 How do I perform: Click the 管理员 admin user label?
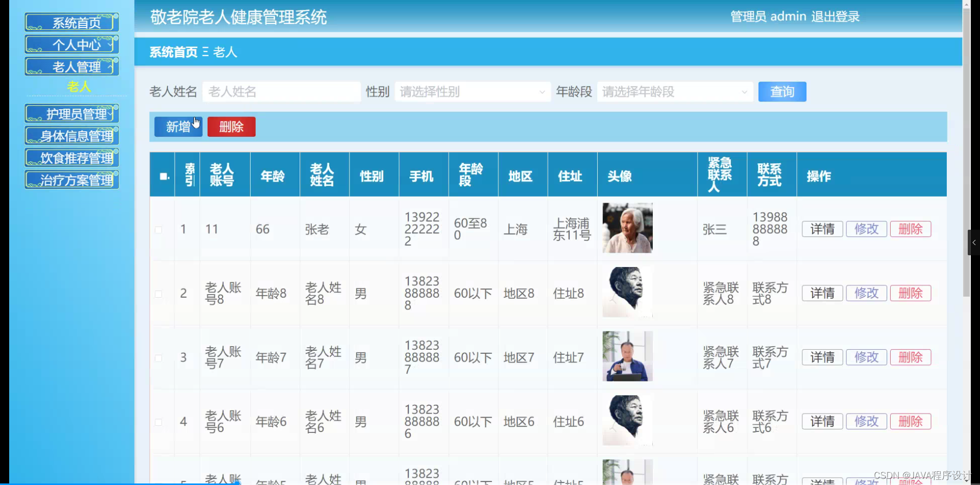[x=768, y=17]
